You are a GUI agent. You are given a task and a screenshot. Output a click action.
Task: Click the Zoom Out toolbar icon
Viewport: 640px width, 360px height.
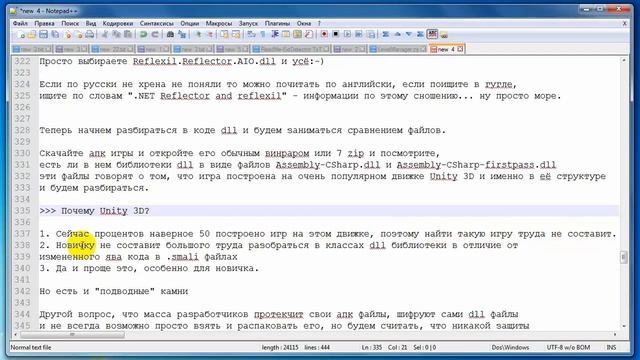pyautogui.click(x=210, y=35)
